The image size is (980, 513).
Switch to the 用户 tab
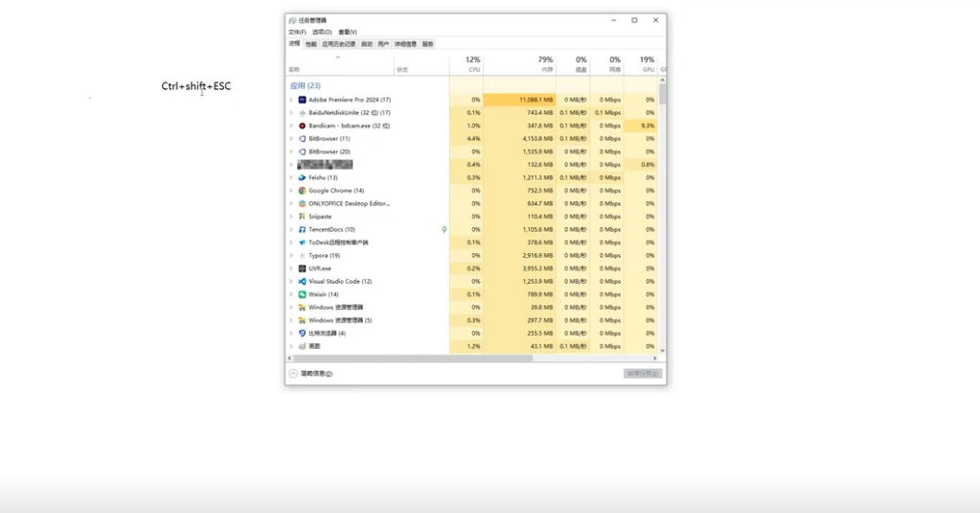click(x=383, y=44)
